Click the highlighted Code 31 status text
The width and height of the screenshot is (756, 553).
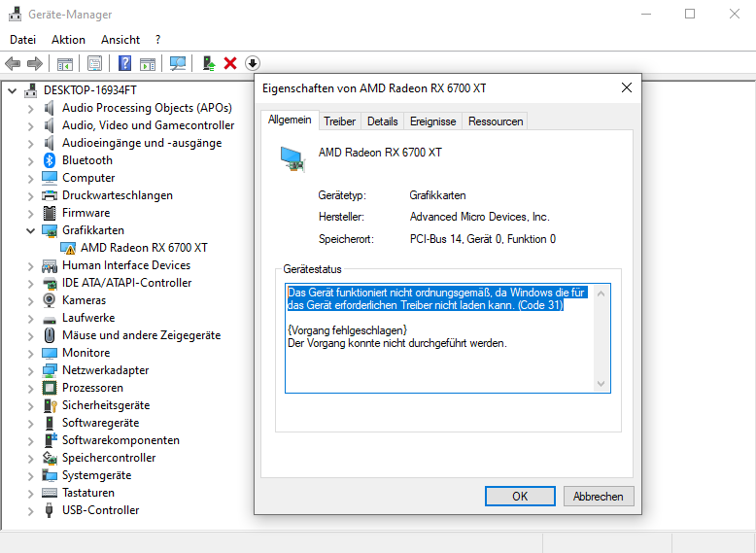[437, 299]
